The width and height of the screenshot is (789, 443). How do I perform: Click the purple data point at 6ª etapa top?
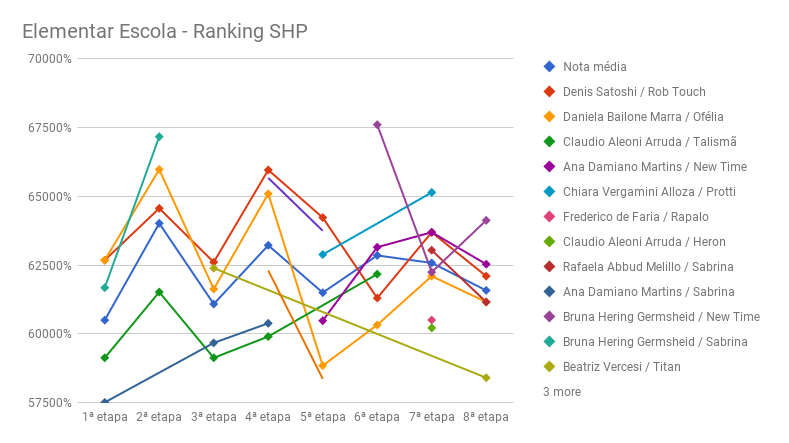pyautogui.click(x=377, y=125)
